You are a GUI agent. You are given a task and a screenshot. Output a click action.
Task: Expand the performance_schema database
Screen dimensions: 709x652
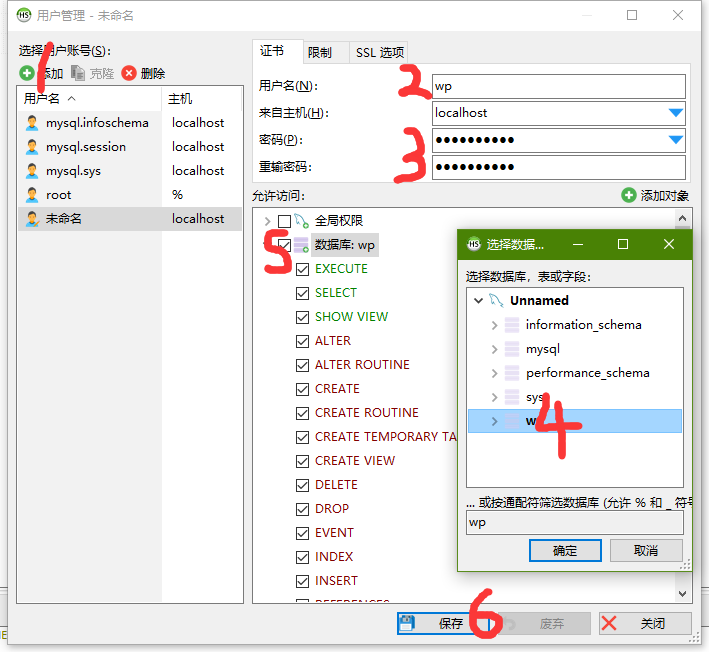click(x=494, y=373)
